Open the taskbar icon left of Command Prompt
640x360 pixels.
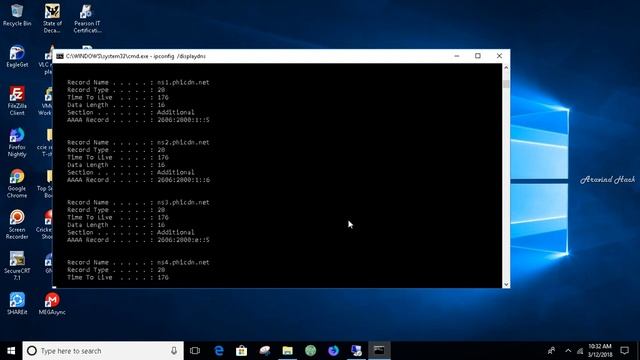tap(356, 351)
